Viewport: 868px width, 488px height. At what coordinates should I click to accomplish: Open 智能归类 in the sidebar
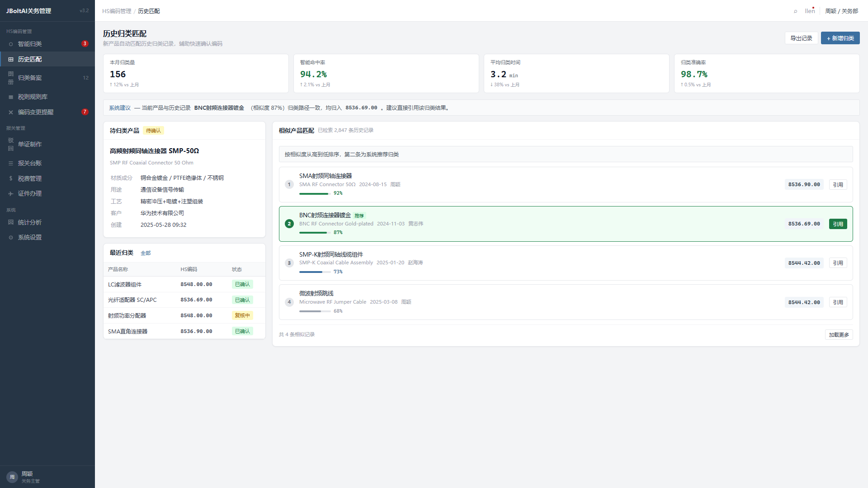[47, 44]
